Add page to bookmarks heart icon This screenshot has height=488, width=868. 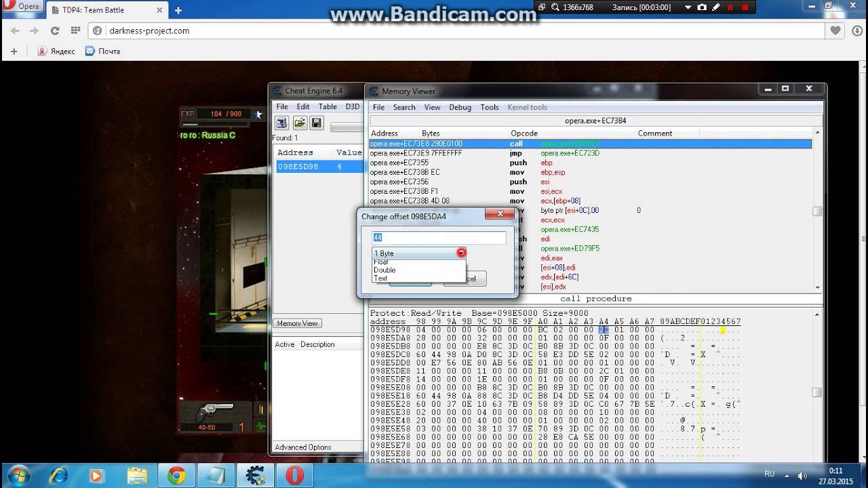(x=835, y=30)
